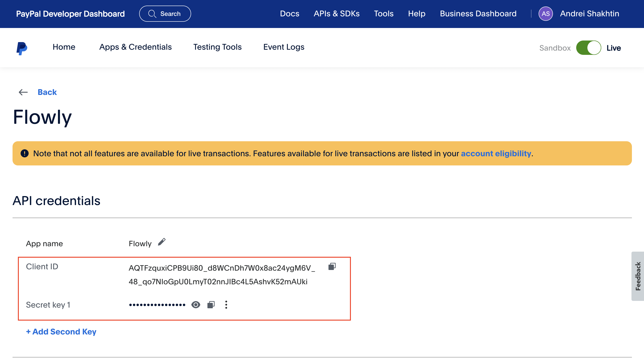Image resolution: width=644 pixels, height=364 pixels.
Task: Click Add Second Key link
Action: click(61, 332)
